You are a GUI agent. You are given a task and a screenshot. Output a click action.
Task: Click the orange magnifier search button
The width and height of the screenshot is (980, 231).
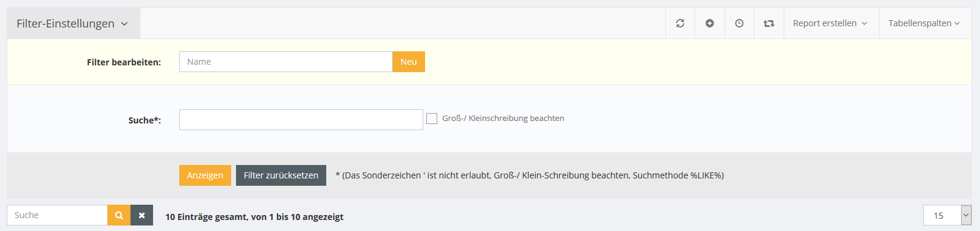point(119,215)
